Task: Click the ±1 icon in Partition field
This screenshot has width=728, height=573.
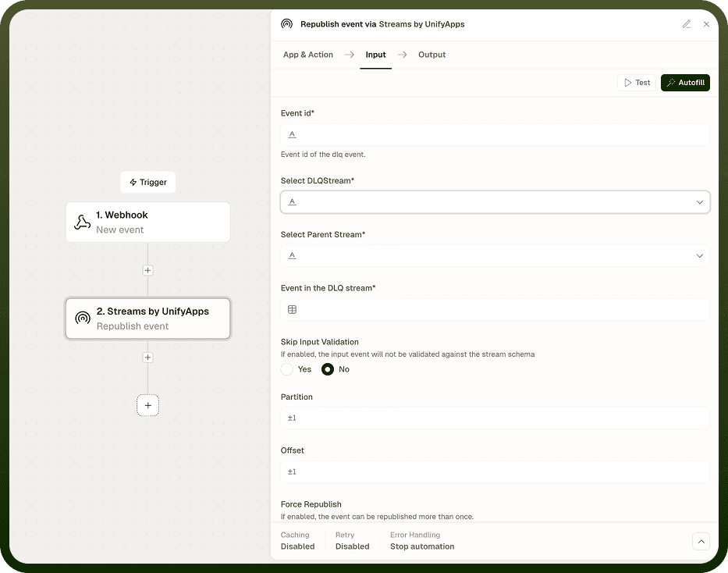Action: click(292, 418)
